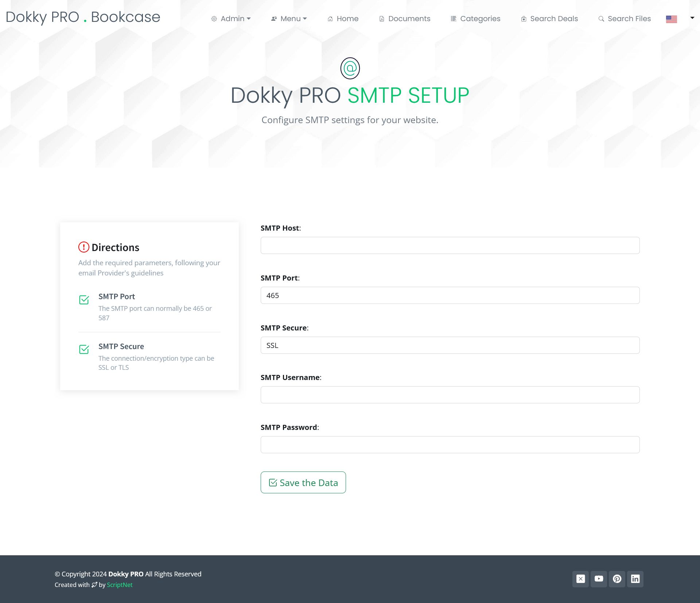Open the Pinterest social link
This screenshot has width=700, height=603.
coord(617,579)
